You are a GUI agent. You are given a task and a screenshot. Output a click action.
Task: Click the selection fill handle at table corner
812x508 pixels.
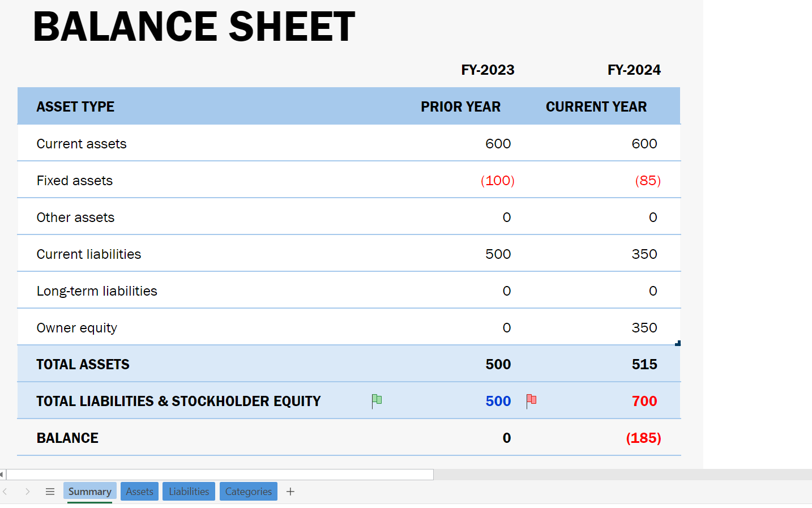coord(678,343)
